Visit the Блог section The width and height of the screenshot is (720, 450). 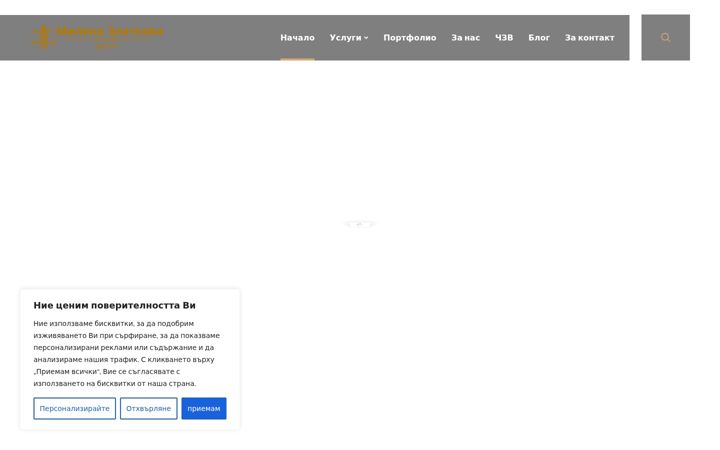[539, 38]
